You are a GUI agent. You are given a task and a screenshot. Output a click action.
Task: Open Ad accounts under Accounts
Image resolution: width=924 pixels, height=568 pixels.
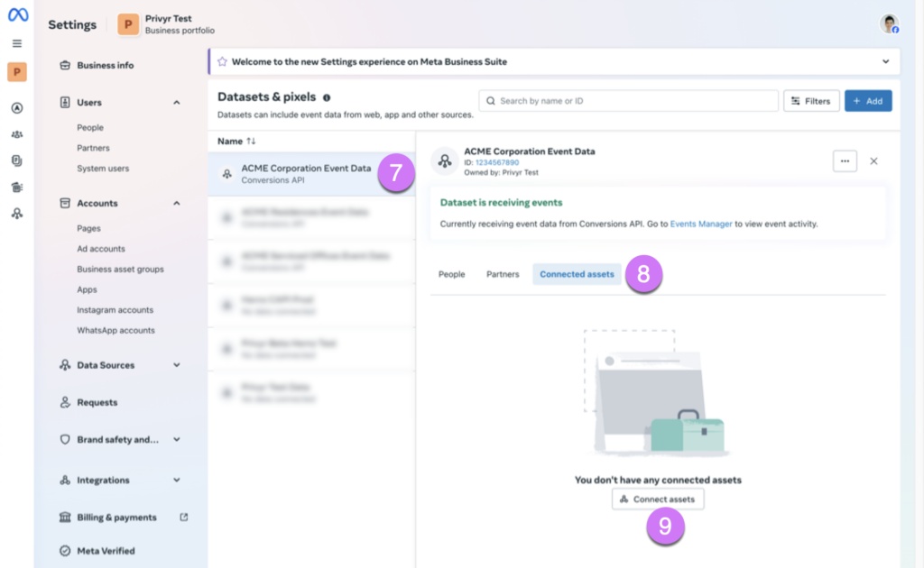(x=101, y=249)
